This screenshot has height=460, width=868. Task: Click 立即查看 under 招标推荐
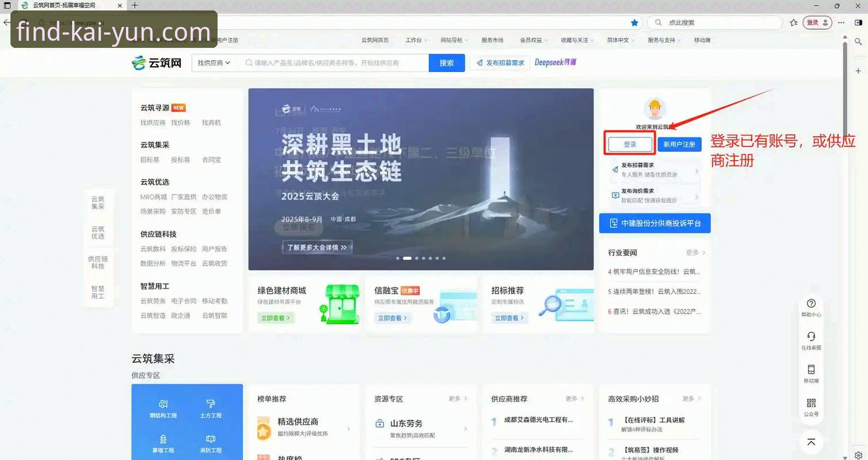(509, 318)
